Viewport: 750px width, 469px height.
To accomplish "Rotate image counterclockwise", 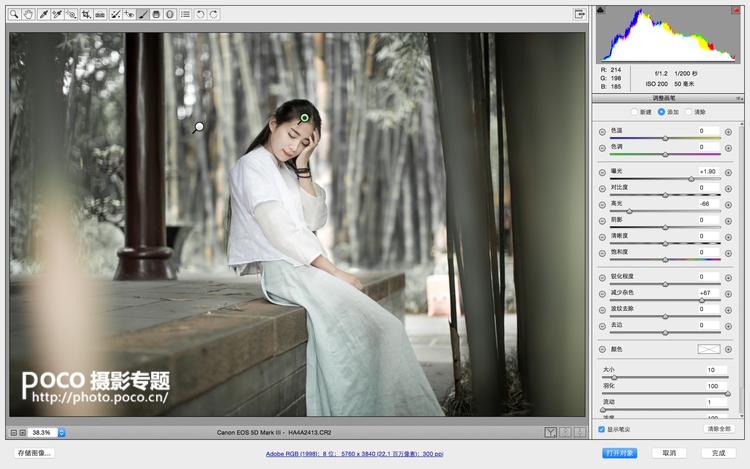I will point(200,15).
